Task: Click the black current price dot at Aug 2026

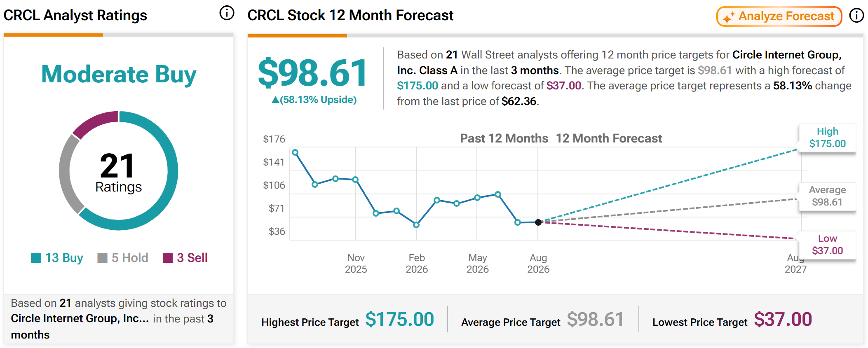Action: pyautogui.click(x=538, y=222)
